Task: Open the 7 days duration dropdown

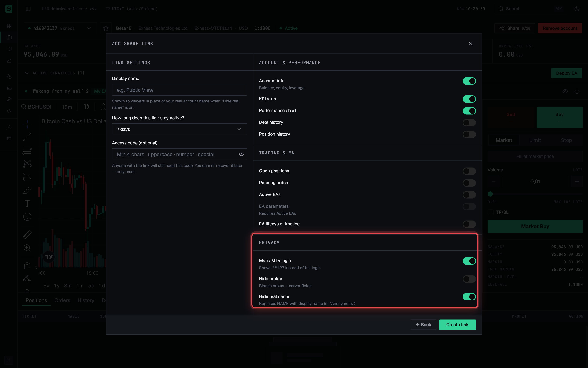Action: tap(179, 129)
